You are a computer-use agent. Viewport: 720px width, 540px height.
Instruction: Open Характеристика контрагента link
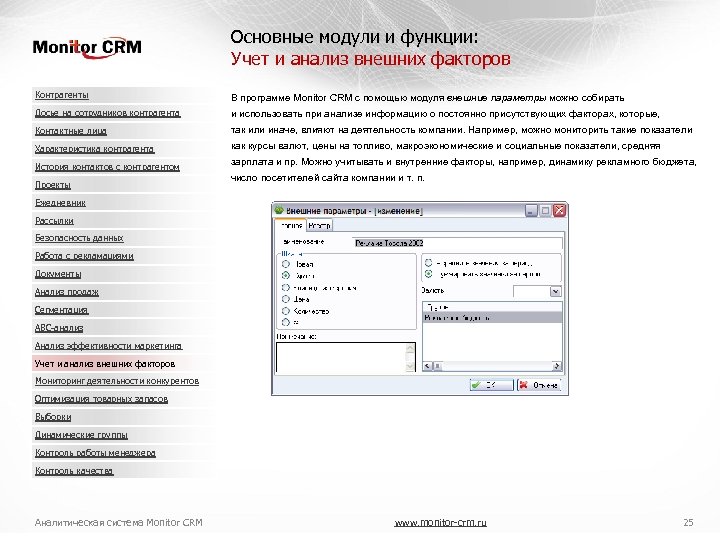[95, 149]
